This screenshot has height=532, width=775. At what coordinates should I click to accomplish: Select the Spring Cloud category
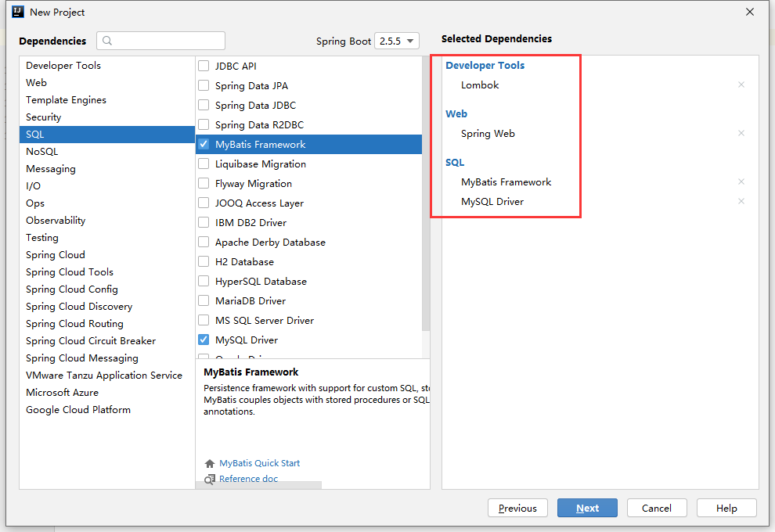[x=107, y=255]
